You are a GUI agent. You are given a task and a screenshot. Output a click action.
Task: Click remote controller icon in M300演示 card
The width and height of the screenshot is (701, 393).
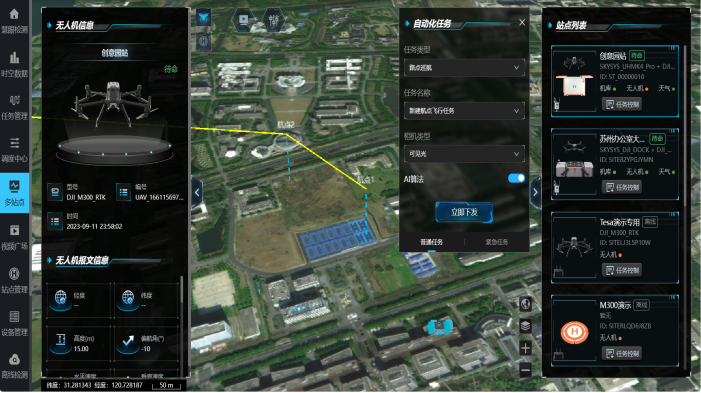(x=558, y=355)
